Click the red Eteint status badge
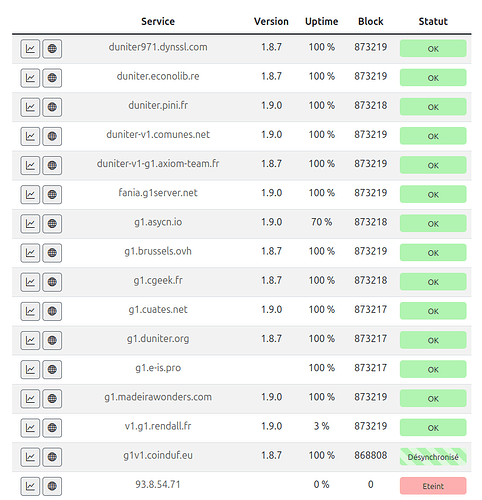 click(x=433, y=486)
